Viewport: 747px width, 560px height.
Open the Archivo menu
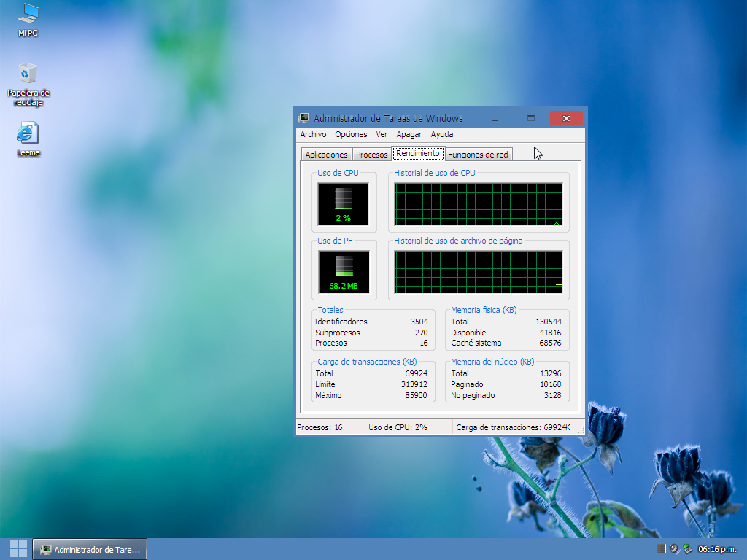pos(313,134)
